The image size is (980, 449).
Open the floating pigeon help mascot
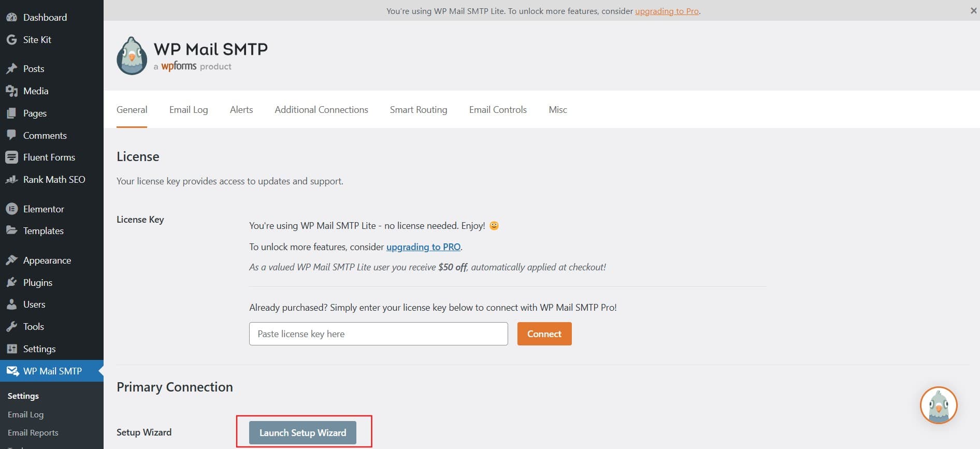tap(939, 405)
